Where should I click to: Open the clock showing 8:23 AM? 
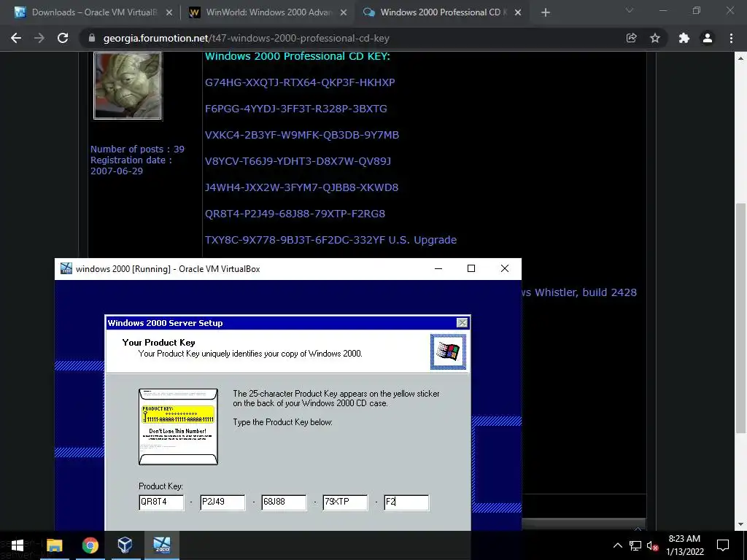684,545
